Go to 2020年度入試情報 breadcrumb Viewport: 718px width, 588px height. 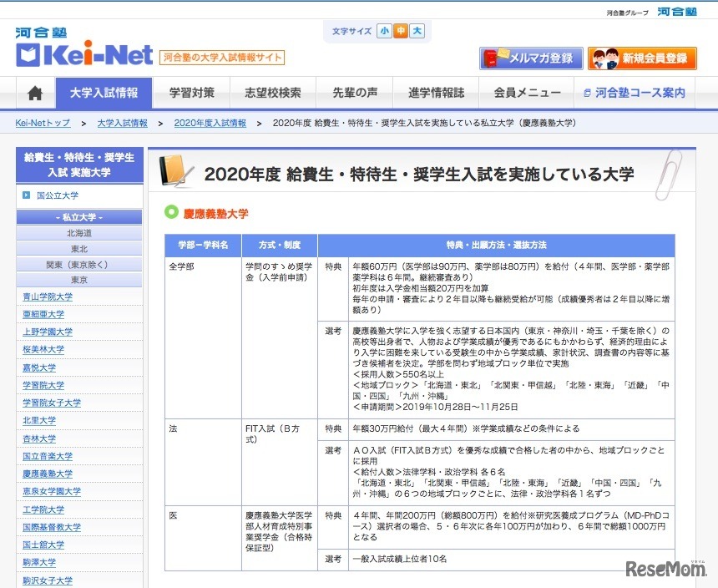click(x=210, y=123)
